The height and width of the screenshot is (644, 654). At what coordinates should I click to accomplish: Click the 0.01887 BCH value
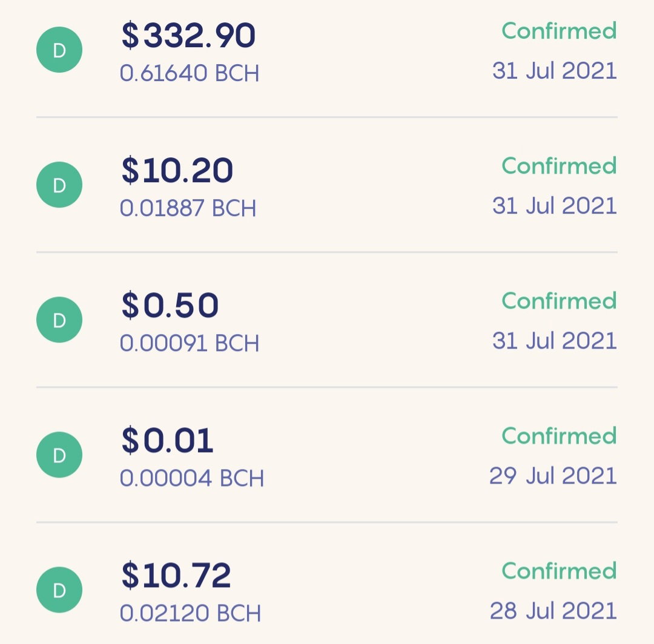coord(188,208)
